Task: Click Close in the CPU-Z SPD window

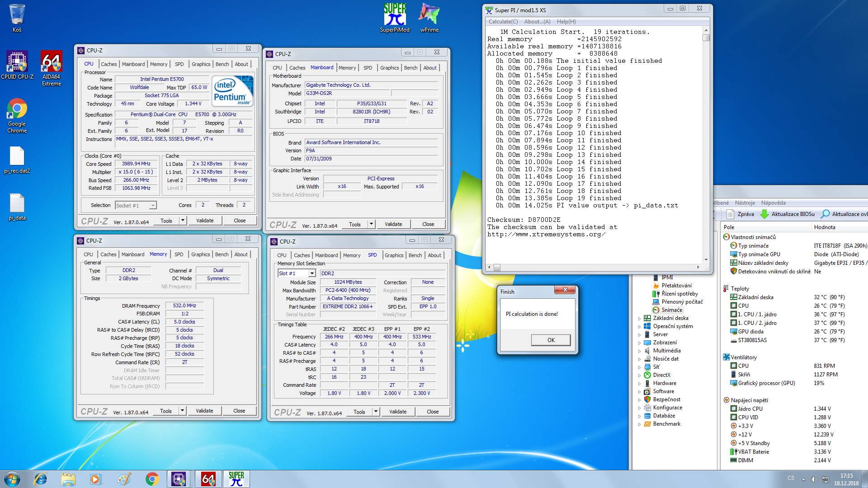Action: pos(433,412)
